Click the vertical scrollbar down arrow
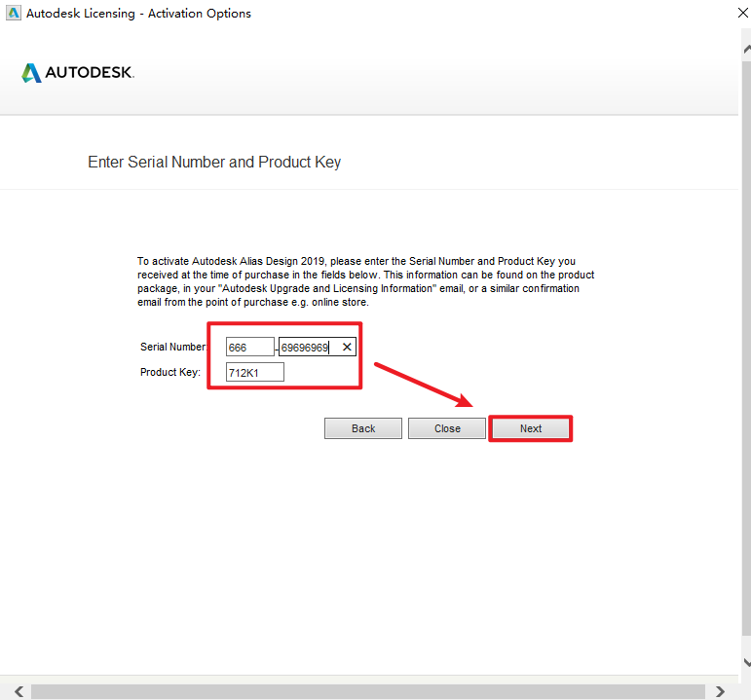 click(747, 662)
